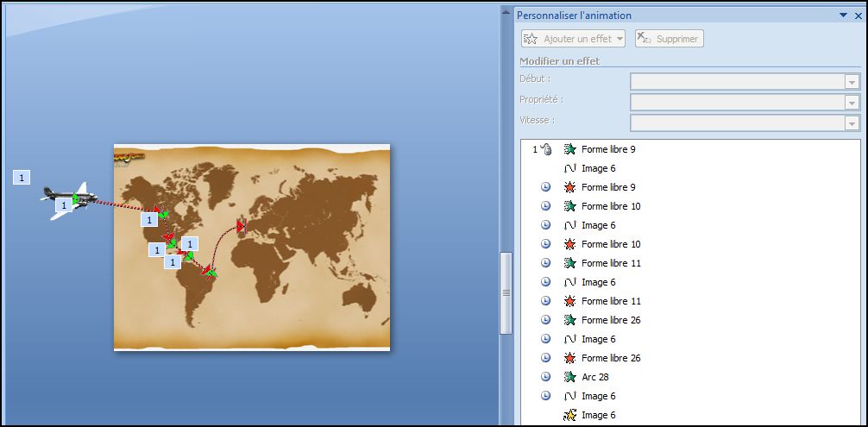Viewport: 868px width, 427px height.
Task: Select Image 6 motion path row after Arc 28
Action: coord(599,396)
